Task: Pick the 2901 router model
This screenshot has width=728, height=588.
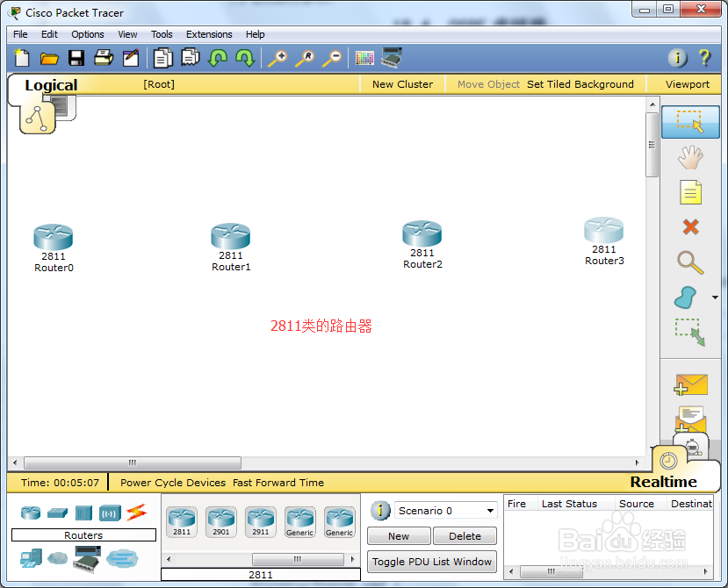Action: (221, 522)
